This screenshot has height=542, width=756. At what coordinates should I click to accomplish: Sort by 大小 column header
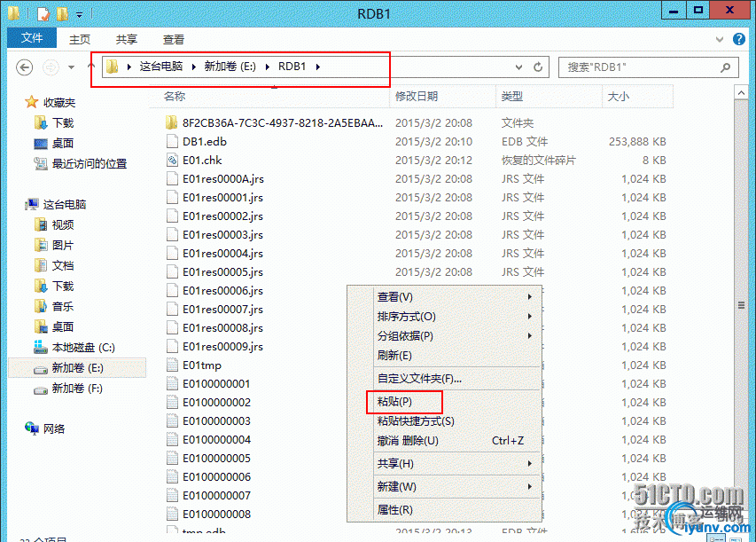pyautogui.click(x=618, y=97)
